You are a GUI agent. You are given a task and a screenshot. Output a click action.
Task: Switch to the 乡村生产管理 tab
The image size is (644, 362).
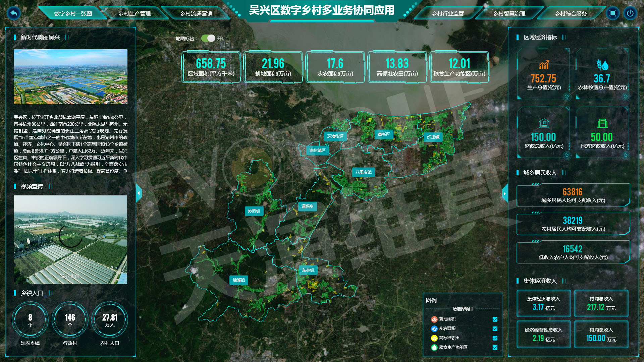[x=135, y=14]
